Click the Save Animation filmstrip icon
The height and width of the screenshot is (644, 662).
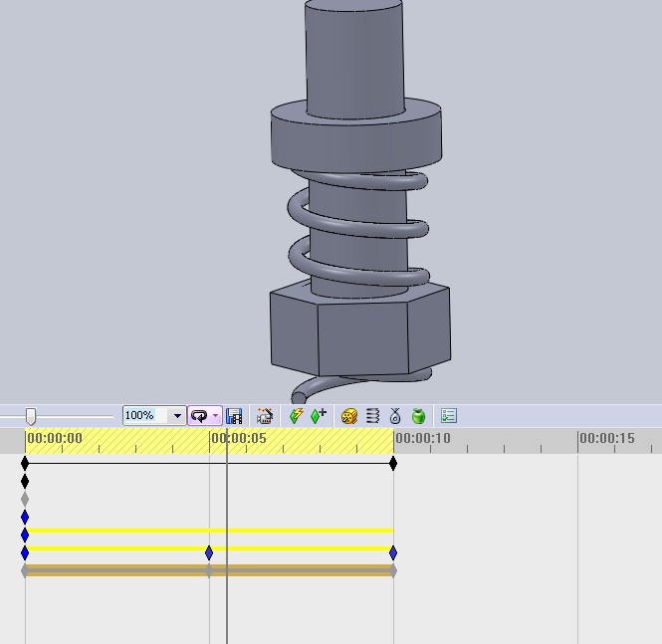coord(234,416)
